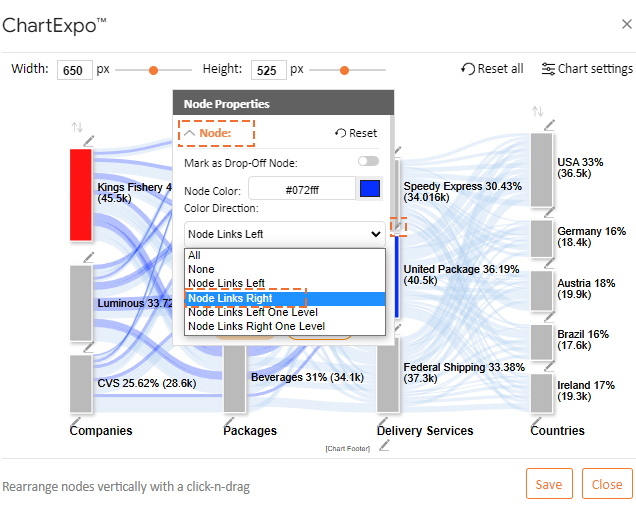Click the Height input field

[x=269, y=70]
